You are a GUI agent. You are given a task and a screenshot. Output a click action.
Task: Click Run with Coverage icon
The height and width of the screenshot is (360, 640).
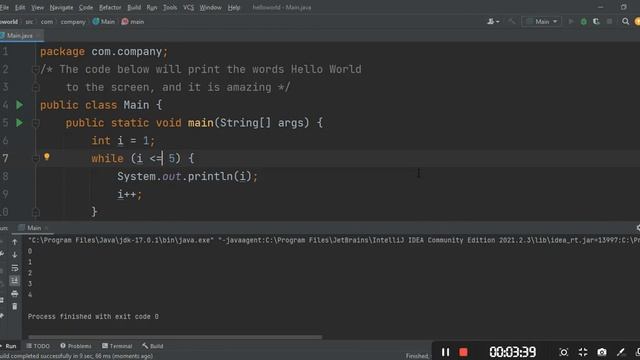(x=596, y=22)
